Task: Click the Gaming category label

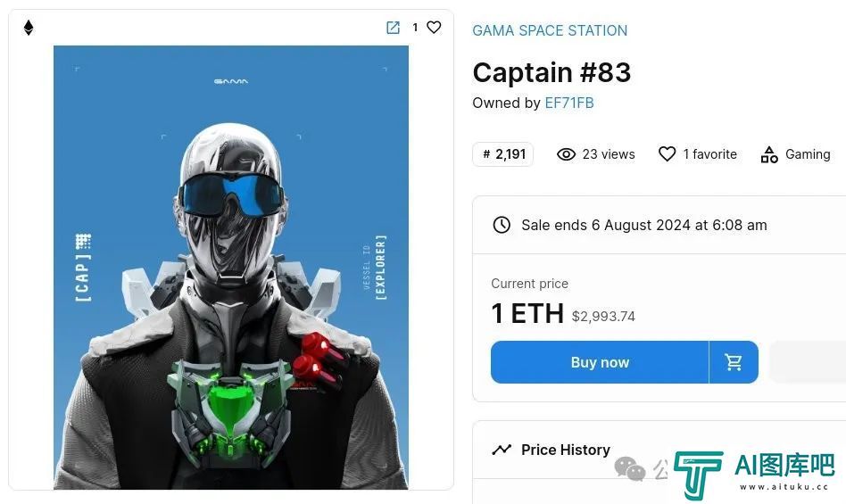Action: point(808,154)
